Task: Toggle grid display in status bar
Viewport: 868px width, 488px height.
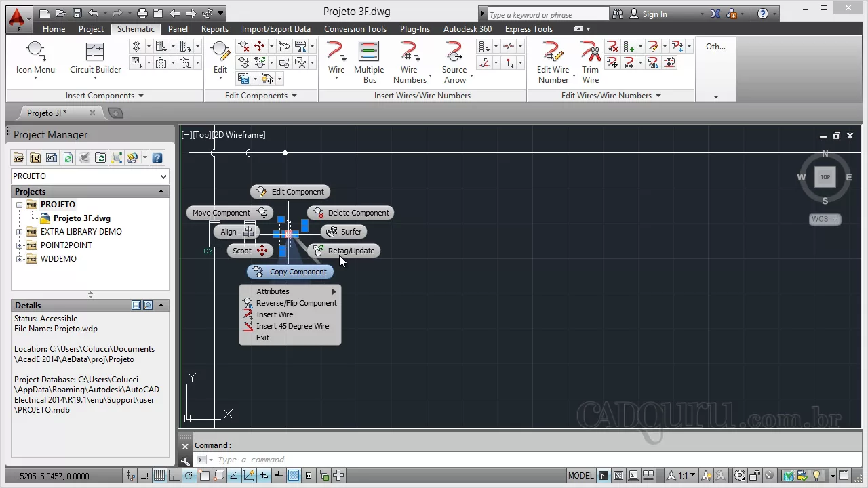Action: (x=159, y=475)
